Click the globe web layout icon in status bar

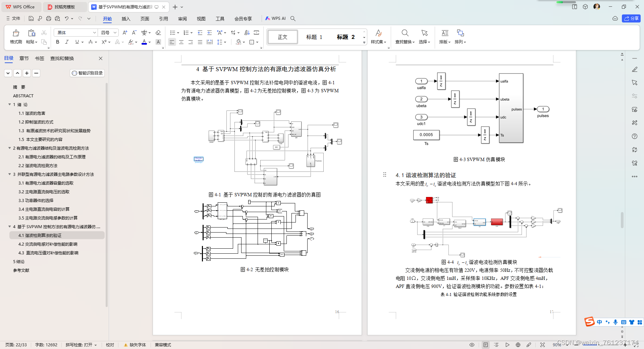(x=518, y=345)
